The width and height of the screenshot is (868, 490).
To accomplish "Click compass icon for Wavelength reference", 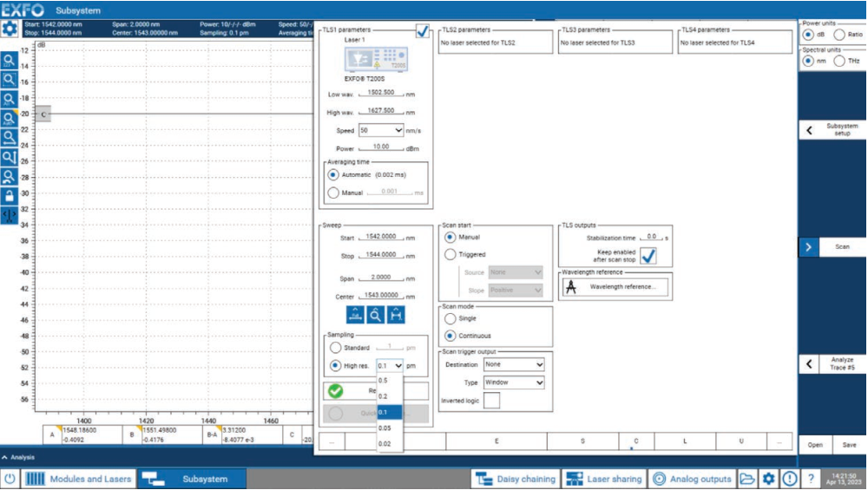I will [x=571, y=287].
